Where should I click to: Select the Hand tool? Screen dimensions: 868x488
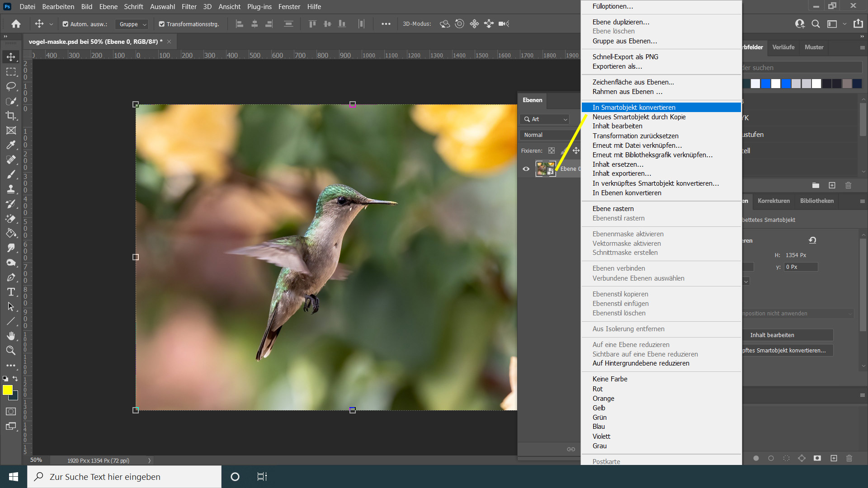(11, 336)
